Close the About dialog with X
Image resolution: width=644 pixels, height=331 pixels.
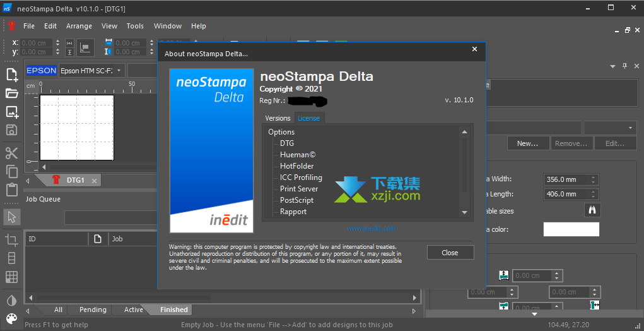(475, 49)
